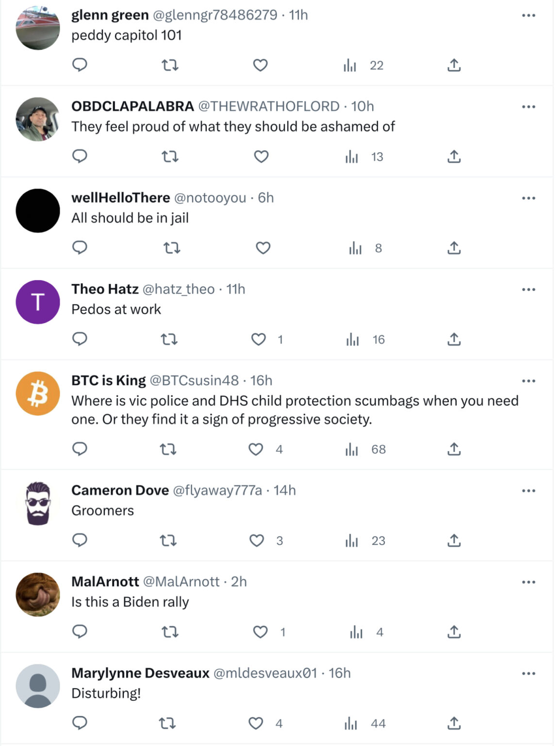Like the 'All should be in jail' tweet
Screen dimensions: 560x746
click(263, 248)
